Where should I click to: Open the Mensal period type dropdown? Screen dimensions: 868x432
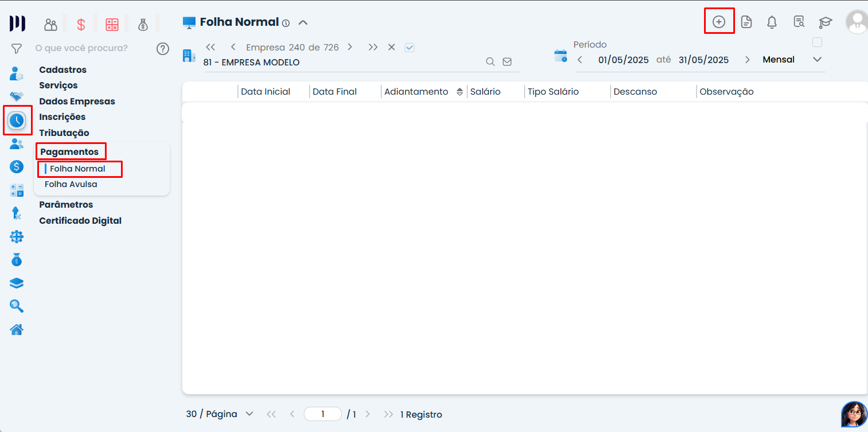click(x=817, y=60)
